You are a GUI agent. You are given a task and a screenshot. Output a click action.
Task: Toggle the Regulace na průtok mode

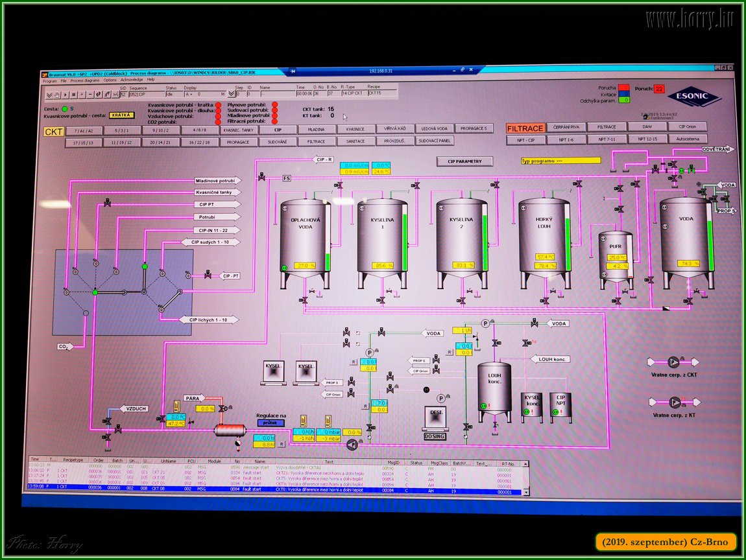point(271,423)
